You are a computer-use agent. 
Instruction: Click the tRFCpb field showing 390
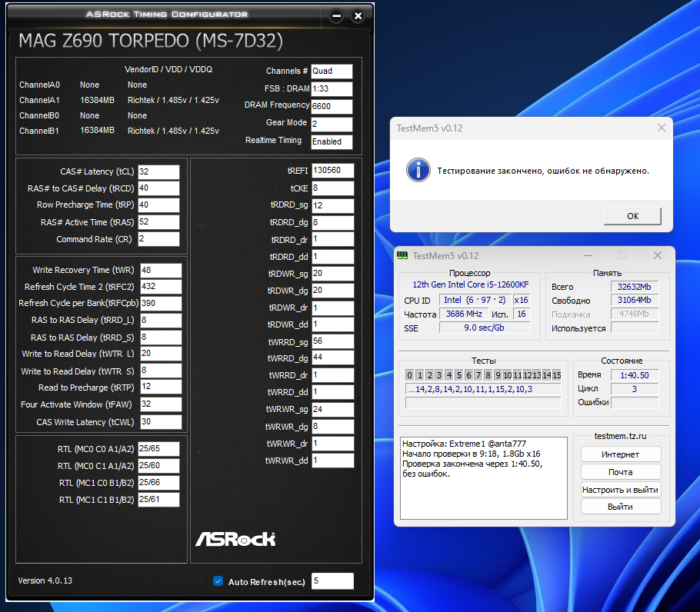(161, 304)
